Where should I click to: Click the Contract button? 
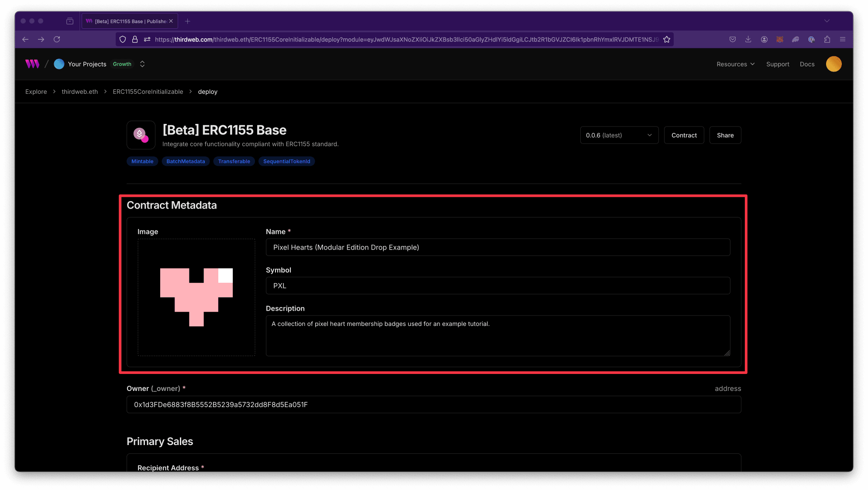pyautogui.click(x=684, y=135)
